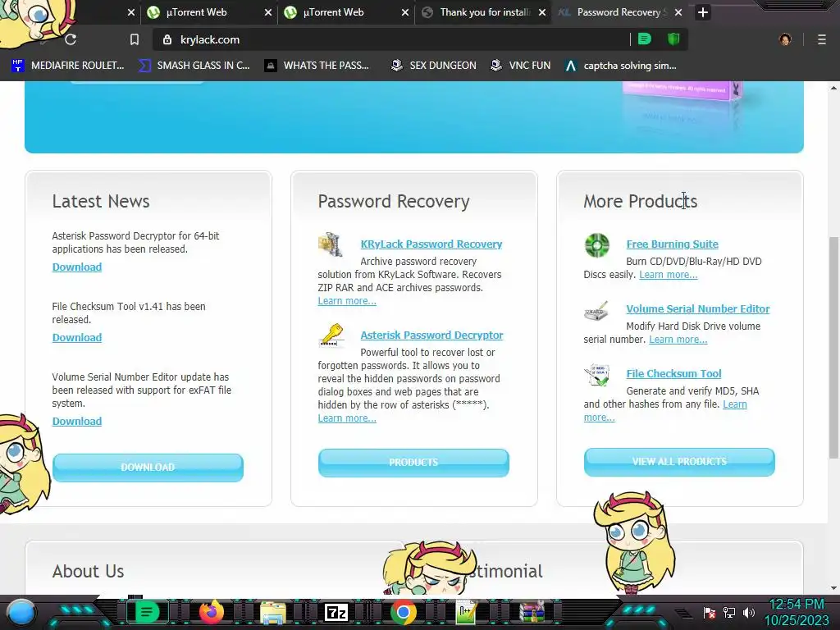Bookmark the page with the bookmark icon
Screen dimensions: 840x630
click(x=135, y=39)
